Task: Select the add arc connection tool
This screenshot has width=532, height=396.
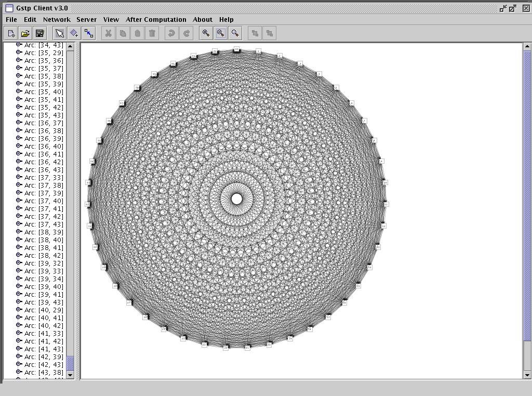Action: coord(89,33)
